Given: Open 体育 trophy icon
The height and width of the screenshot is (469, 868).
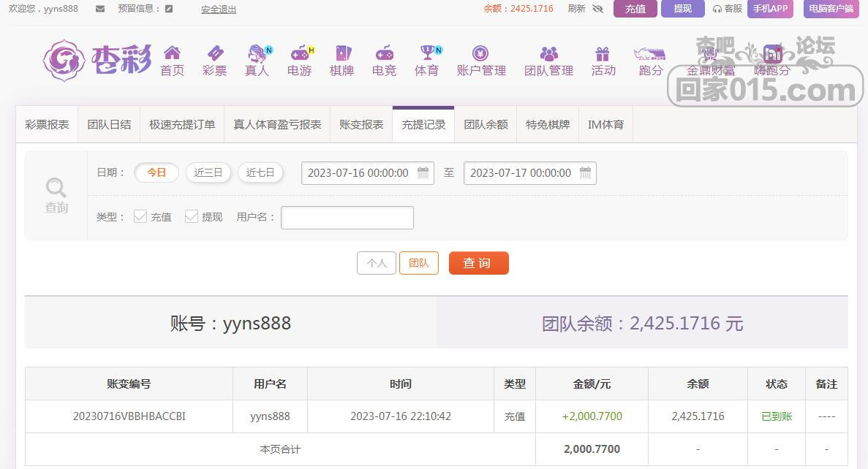Looking at the screenshot, I should tap(429, 53).
